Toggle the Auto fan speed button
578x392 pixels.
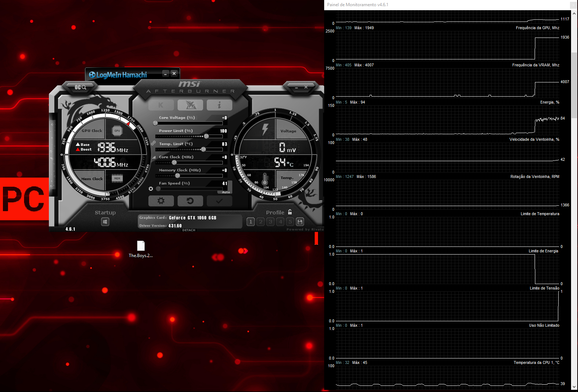click(x=226, y=192)
